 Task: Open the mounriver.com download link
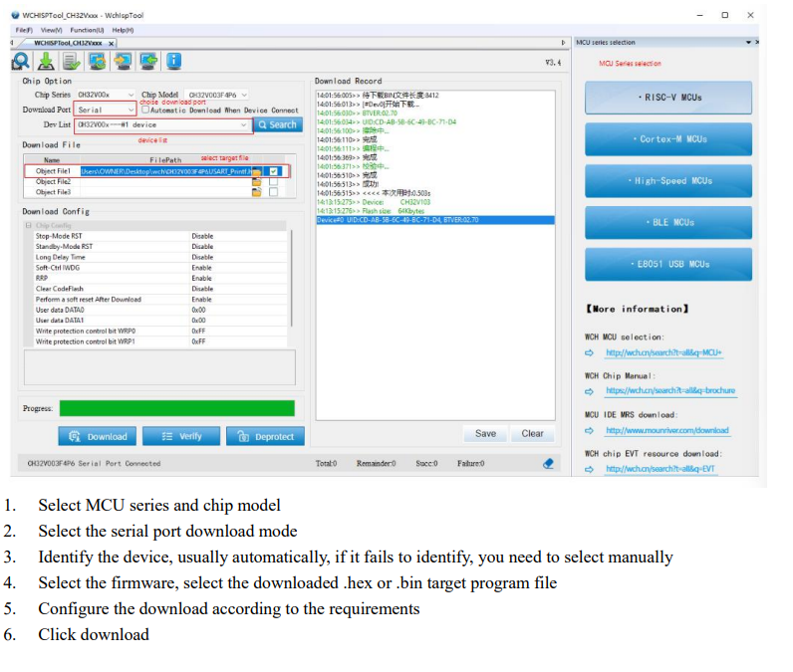click(667, 430)
